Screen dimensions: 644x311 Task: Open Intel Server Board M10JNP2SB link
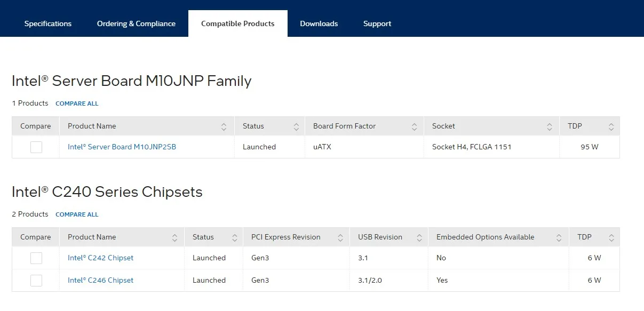[x=122, y=147]
